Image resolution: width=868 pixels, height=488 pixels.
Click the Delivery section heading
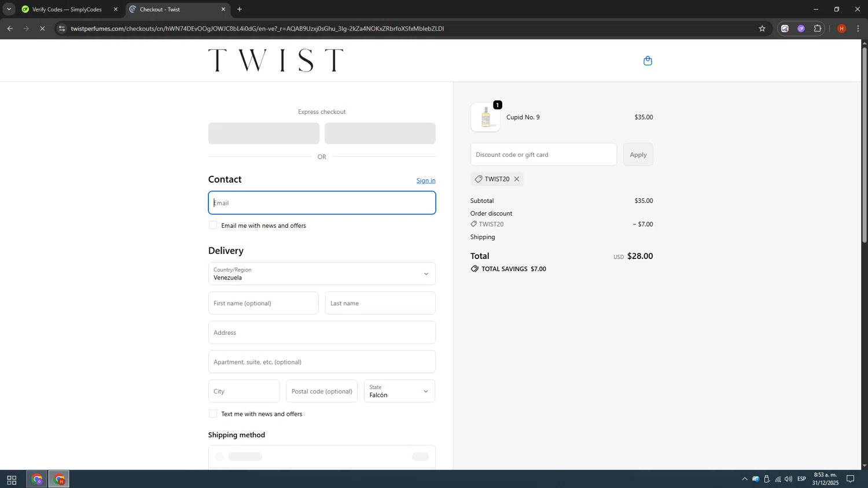click(226, 250)
